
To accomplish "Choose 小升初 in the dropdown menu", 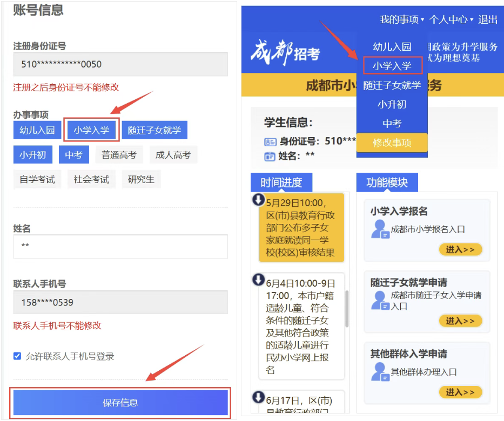I will [x=392, y=104].
